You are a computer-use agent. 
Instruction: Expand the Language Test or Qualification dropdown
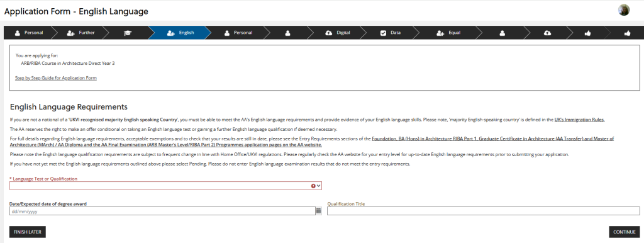[x=165, y=186]
